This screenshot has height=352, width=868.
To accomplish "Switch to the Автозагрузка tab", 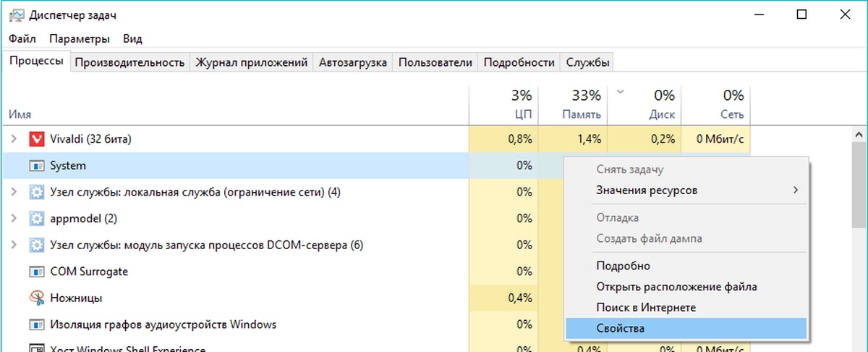I will 354,62.
